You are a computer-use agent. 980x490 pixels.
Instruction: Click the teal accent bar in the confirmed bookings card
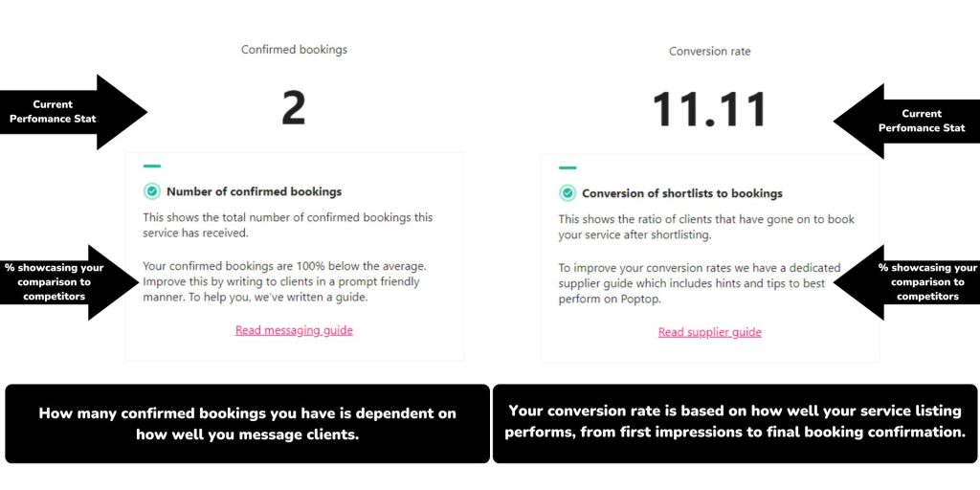[151, 167]
